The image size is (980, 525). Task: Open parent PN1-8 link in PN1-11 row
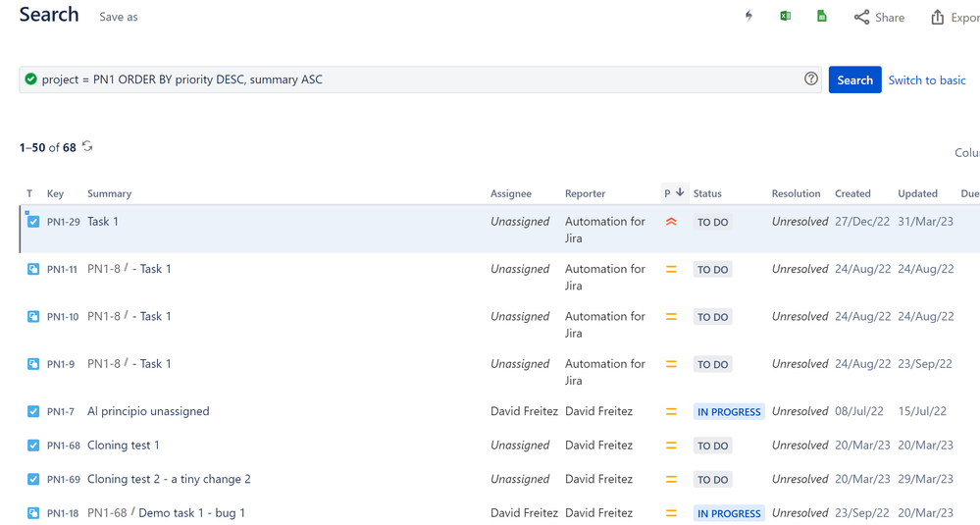(x=104, y=269)
